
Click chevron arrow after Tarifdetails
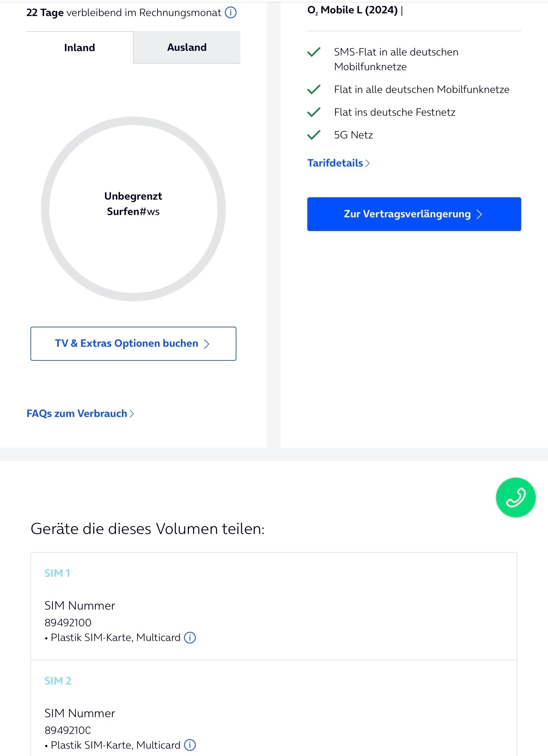pyautogui.click(x=367, y=163)
